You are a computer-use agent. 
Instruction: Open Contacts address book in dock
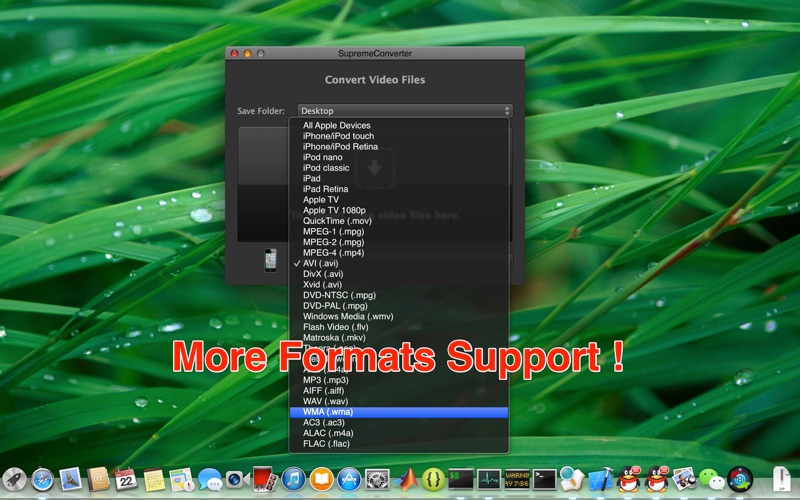[98, 480]
